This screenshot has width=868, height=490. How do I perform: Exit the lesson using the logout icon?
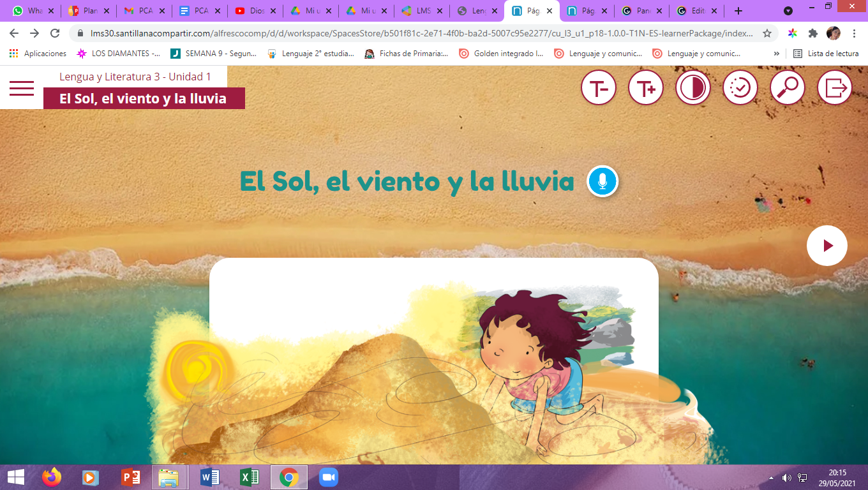(x=834, y=87)
